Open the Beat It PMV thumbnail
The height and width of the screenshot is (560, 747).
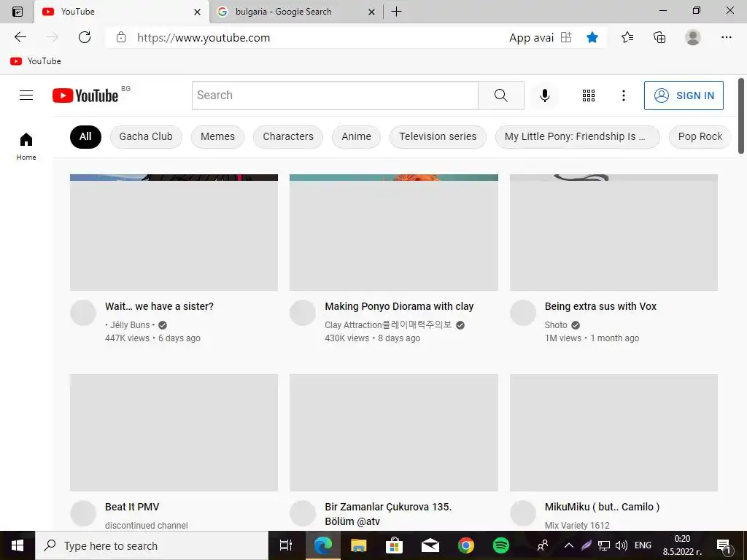[174, 432]
